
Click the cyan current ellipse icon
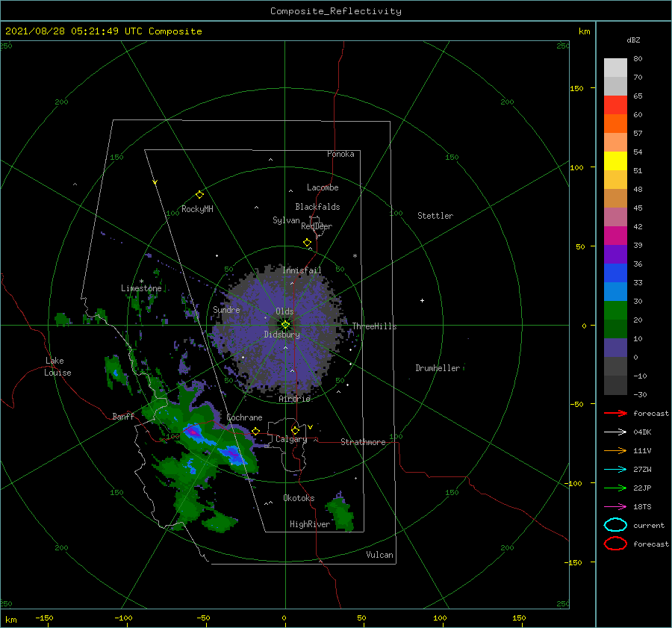(615, 525)
